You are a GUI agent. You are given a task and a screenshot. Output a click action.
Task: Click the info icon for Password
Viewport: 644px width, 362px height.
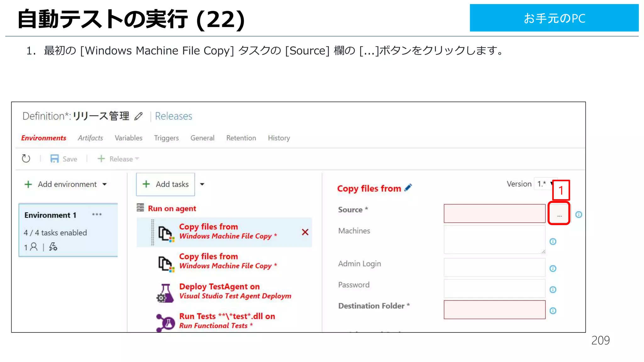(553, 289)
